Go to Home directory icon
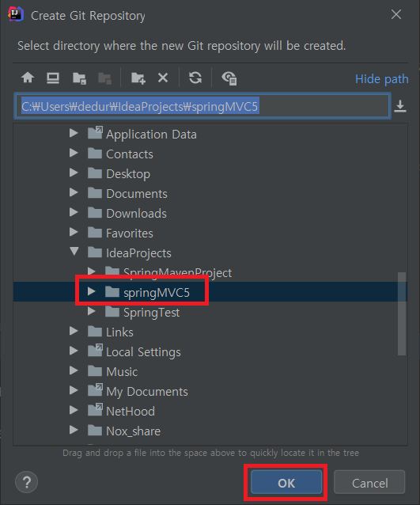Viewport: 420px width, 505px height. click(28, 78)
